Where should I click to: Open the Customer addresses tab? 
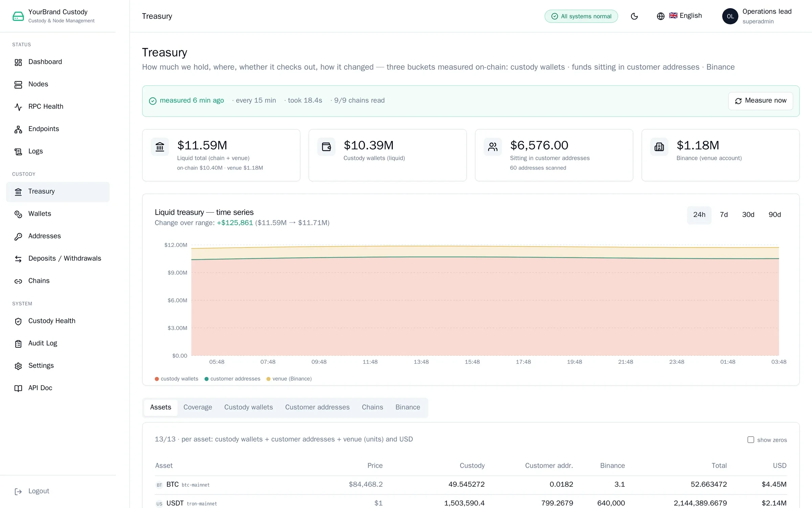click(317, 407)
